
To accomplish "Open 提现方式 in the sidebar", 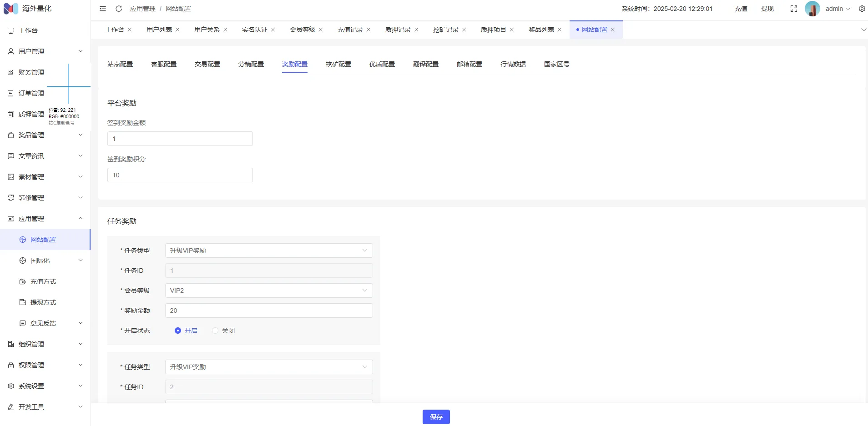I will coord(43,302).
